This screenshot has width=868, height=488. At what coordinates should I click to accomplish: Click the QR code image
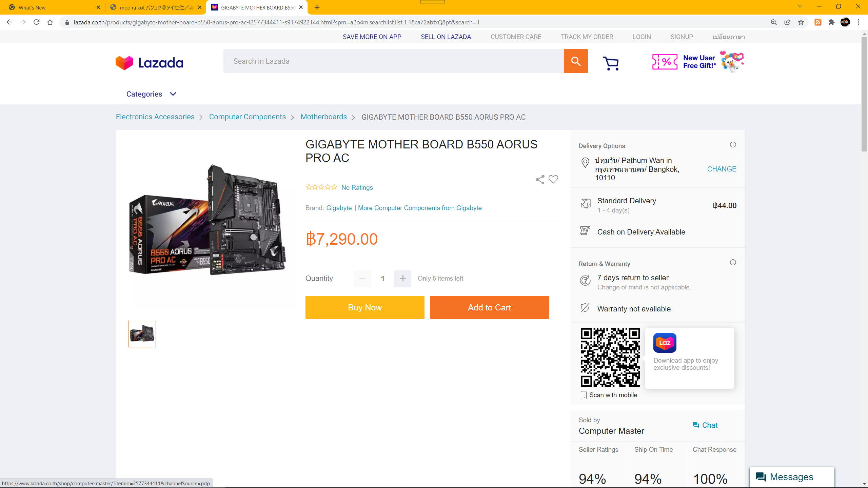click(x=610, y=358)
